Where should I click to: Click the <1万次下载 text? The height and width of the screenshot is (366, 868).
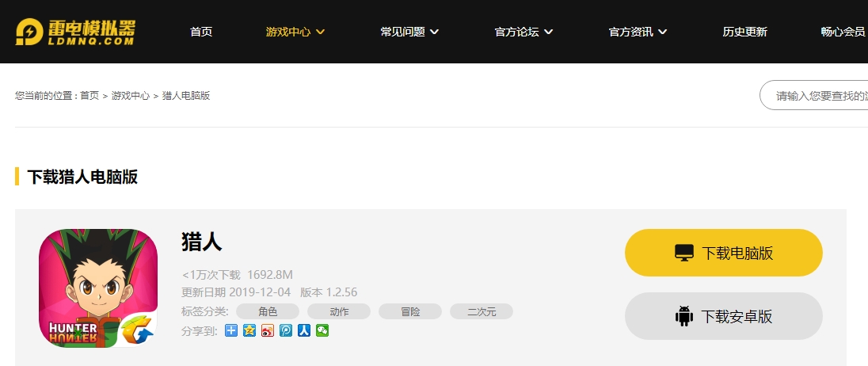pos(211,275)
